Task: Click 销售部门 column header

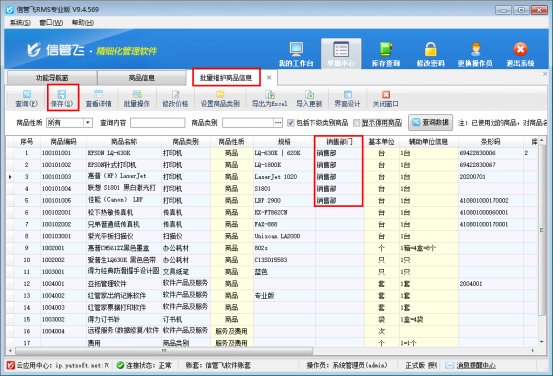Action: [x=339, y=141]
